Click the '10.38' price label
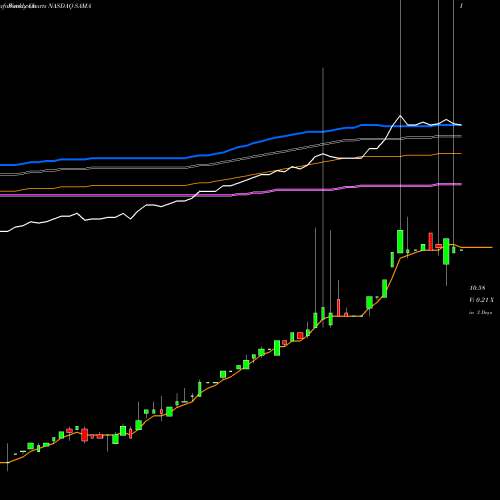The height and width of the screenshot is (500, 500). tap(477, 288)
